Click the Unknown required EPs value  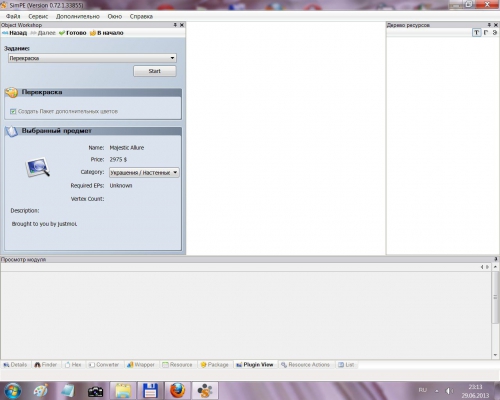click(121, 186)
